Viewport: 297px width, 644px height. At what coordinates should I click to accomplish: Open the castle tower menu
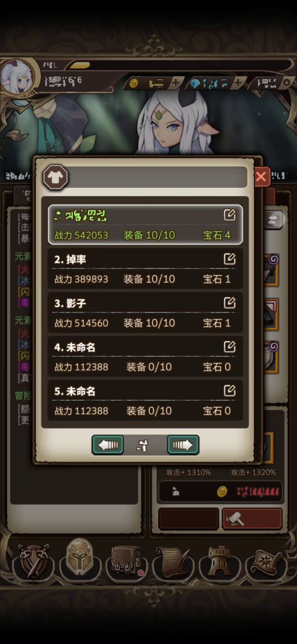point(219,561)
